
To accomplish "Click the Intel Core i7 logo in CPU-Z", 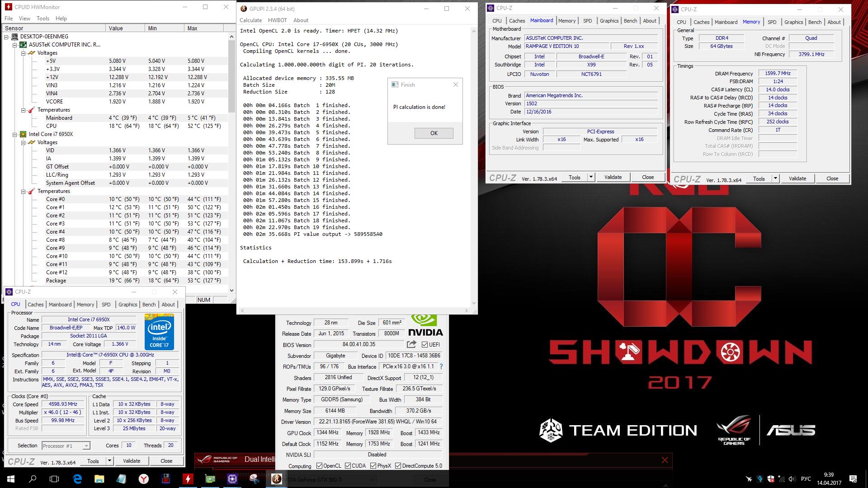I will [159, 332].
